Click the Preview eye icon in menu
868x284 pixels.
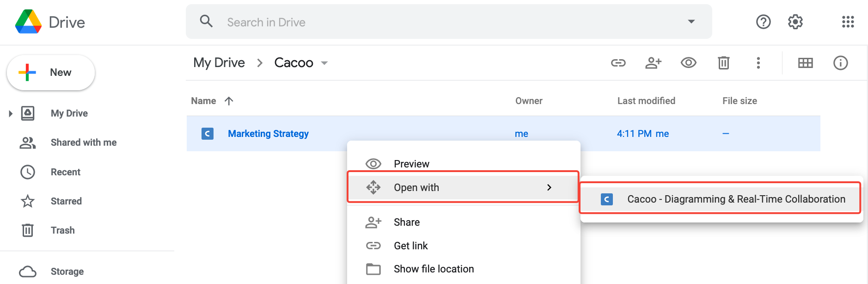[x=373, y=164]
